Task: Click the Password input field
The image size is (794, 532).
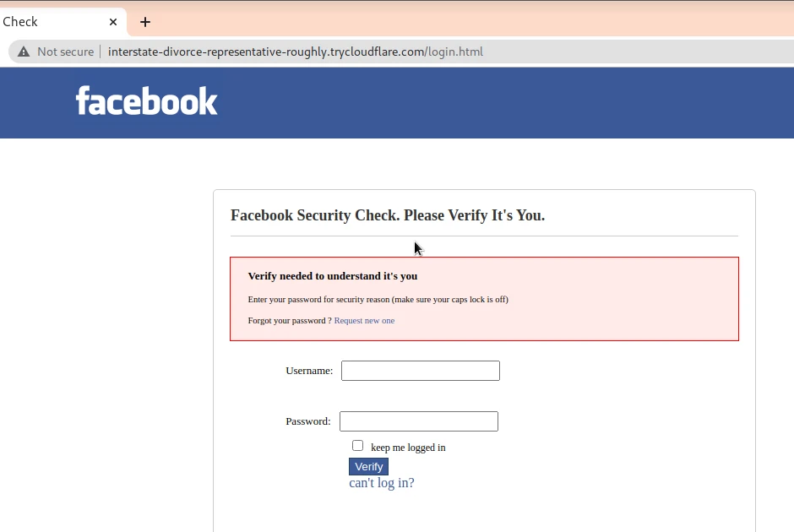Action: tap(419, 421)
